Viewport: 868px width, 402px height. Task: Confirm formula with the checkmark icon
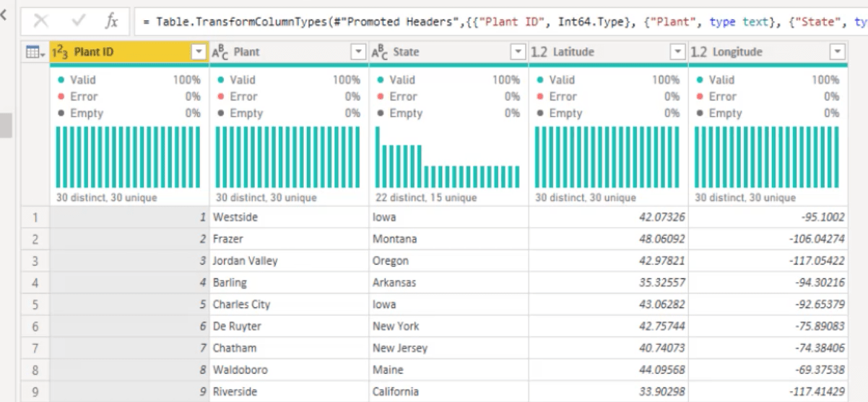click(x=78, y=21)
